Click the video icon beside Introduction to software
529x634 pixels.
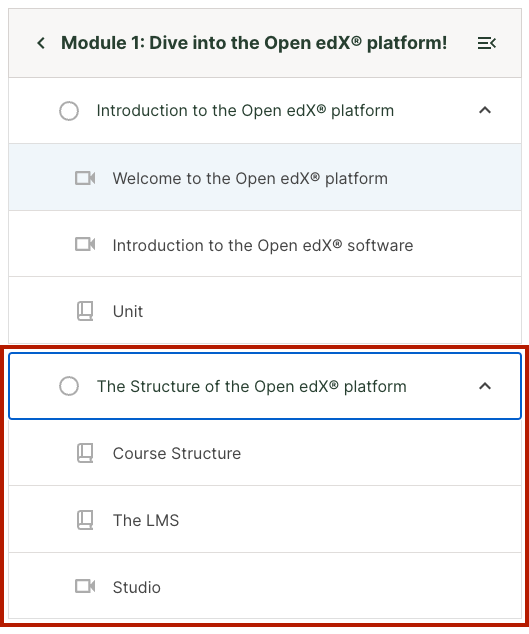85,244
